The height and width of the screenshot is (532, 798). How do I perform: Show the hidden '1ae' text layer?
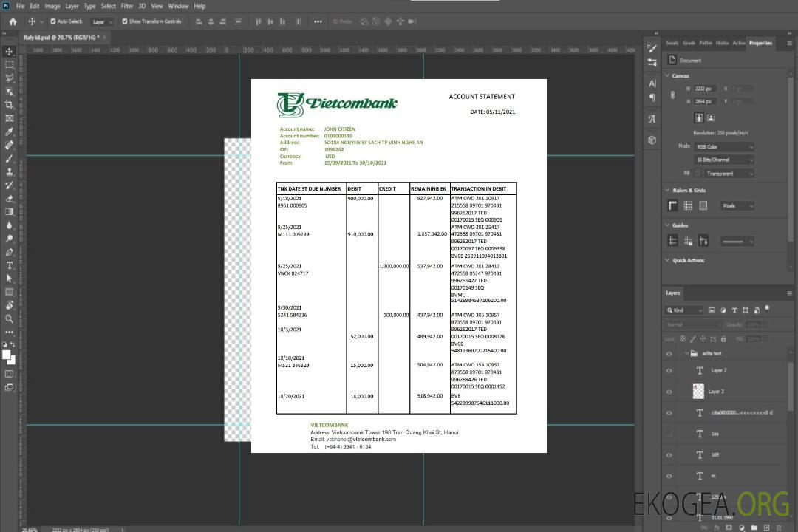pos(669,434)
